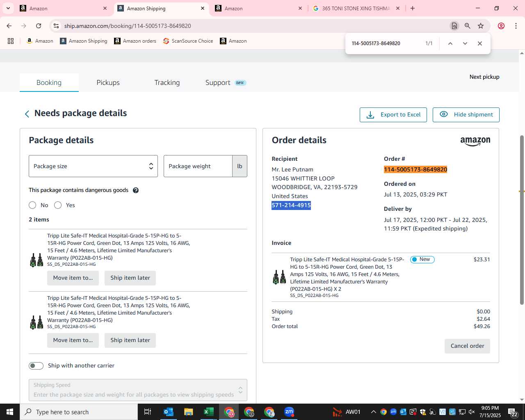Reload the current page
525x420 pixels.
(x=39, y=26)
